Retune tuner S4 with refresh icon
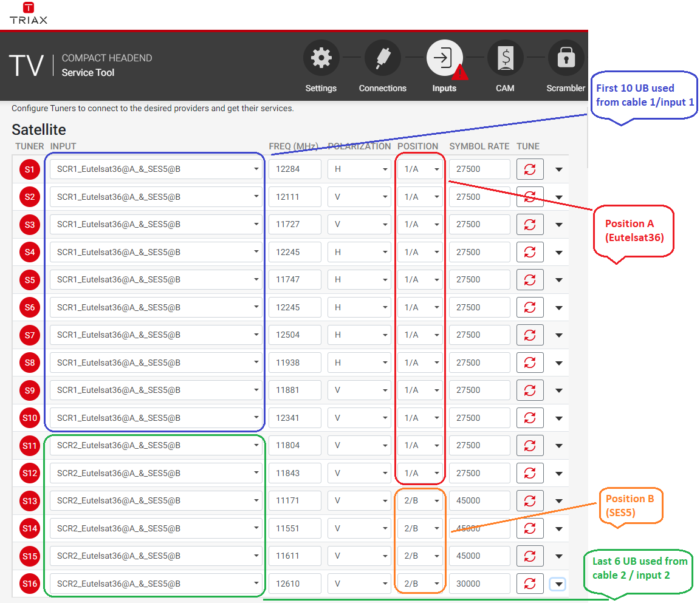Image resolution: width=700 pixels, height=603 pixels. coord(530,253)
